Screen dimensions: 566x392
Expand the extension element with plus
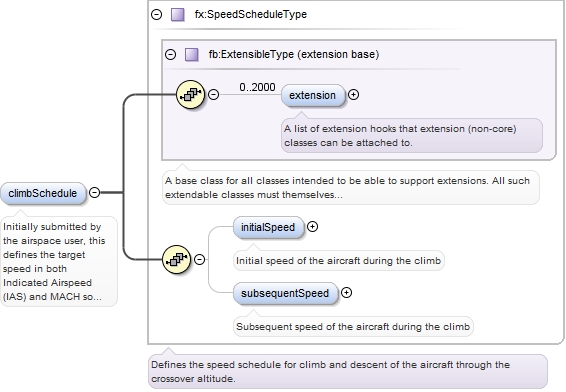tap(353, 95)
